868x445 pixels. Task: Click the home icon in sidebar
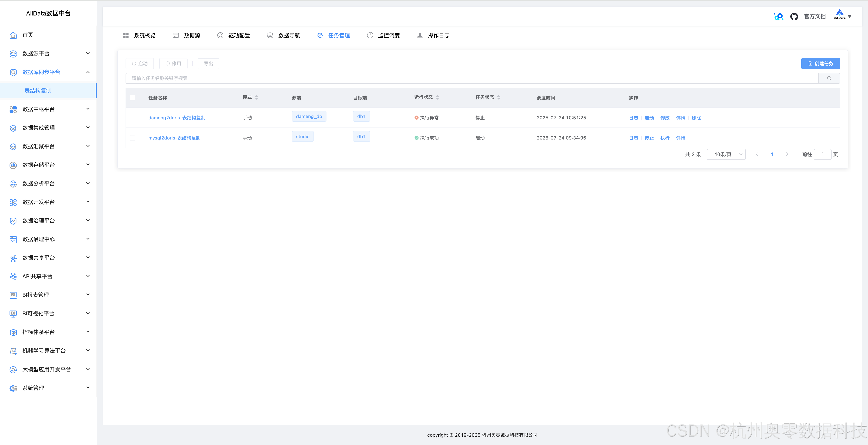point(13,35)
